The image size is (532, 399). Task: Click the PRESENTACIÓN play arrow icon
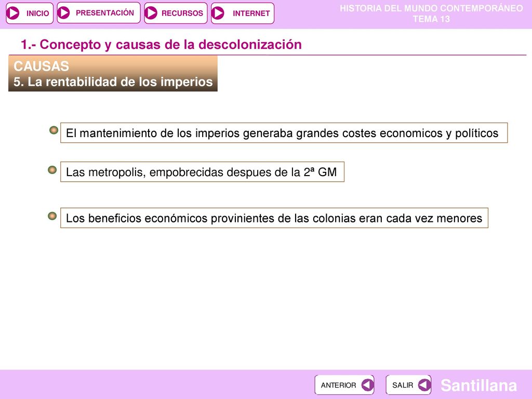coord(63,13)
